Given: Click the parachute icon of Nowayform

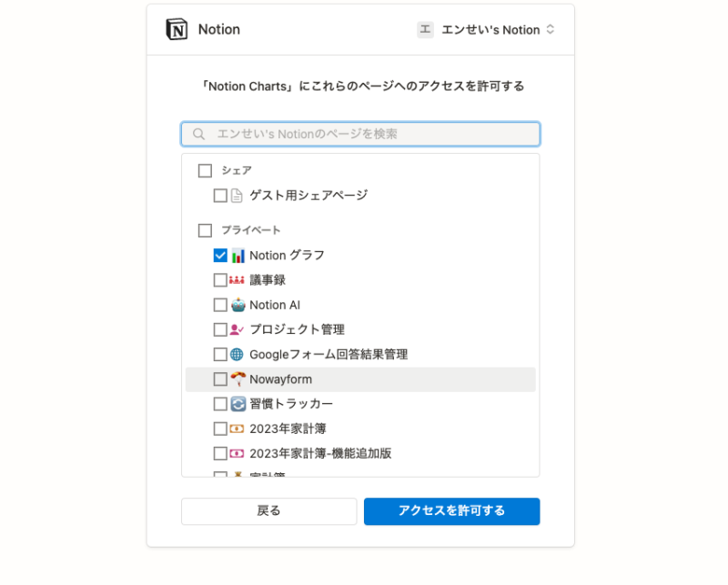Looking at the screenshot, I should coord(238,379).
